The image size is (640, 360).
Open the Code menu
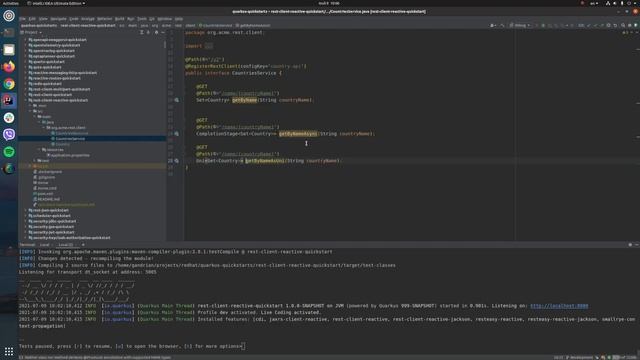[x=74, y=19]
